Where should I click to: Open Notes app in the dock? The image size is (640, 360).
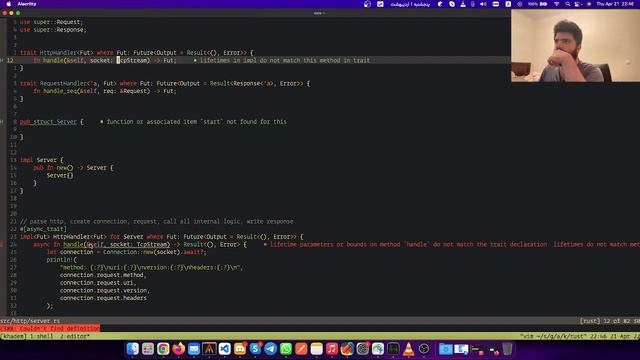tap(316, 349)
